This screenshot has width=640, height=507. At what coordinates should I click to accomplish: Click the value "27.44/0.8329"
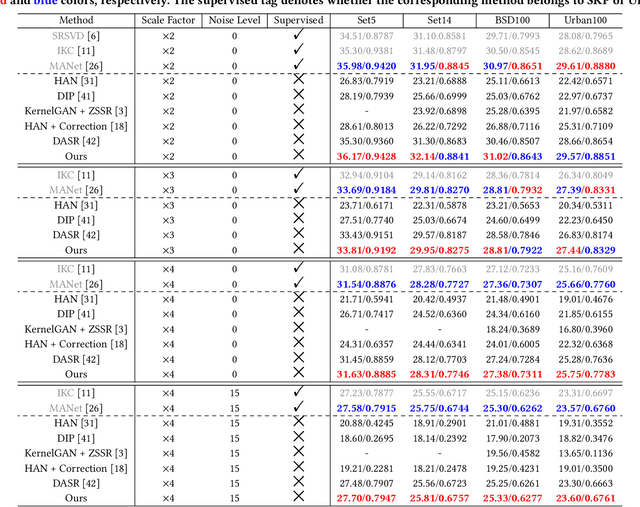pos(585,250)
